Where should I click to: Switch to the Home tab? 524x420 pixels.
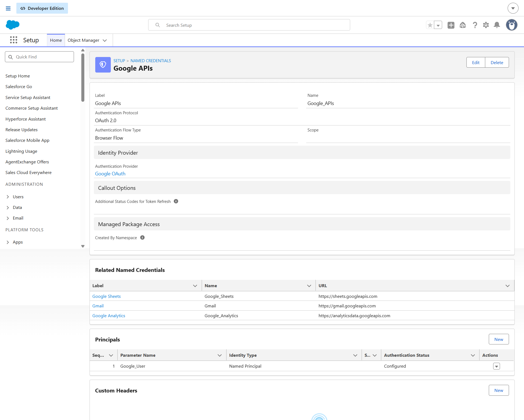point(56,40)
